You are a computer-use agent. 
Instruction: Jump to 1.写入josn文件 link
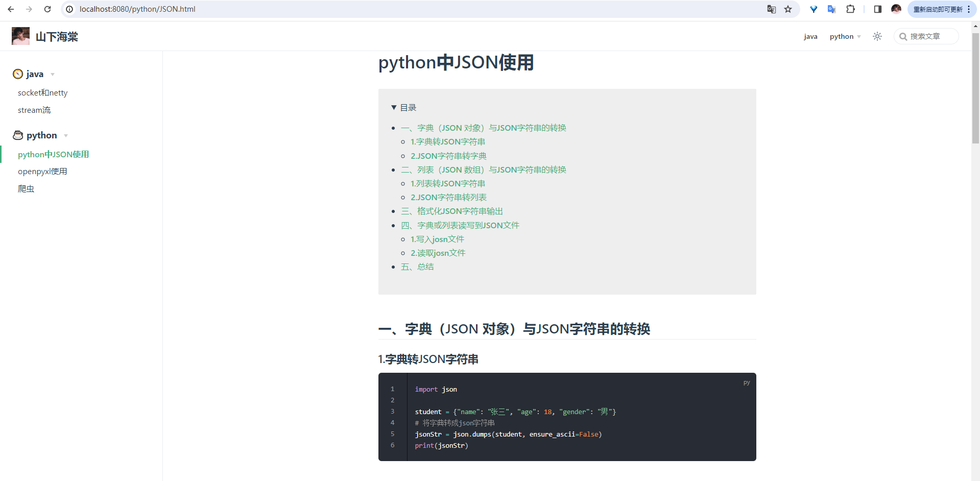tap(438, 239)
